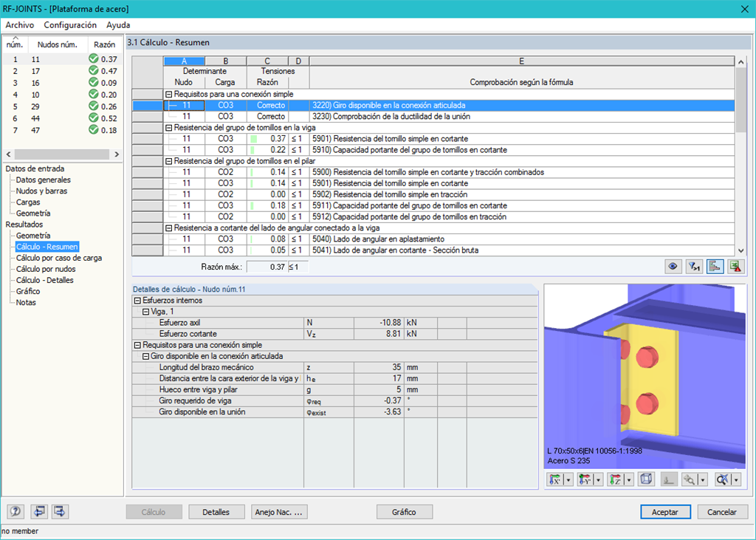Image resolution: width=756 pixels, height=540 pixels.
Task: Click the green check icon beside ratio 0.47
Action: 94,70
